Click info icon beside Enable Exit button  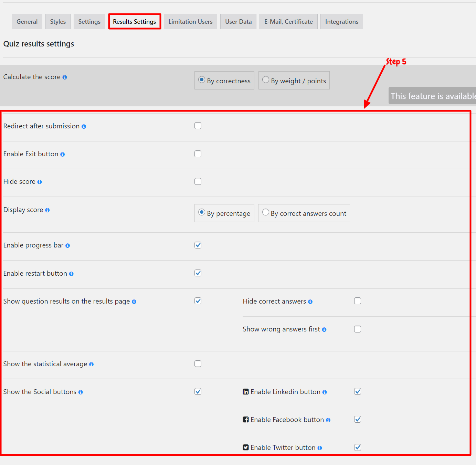pyautogui.click(x=63, y=155)
